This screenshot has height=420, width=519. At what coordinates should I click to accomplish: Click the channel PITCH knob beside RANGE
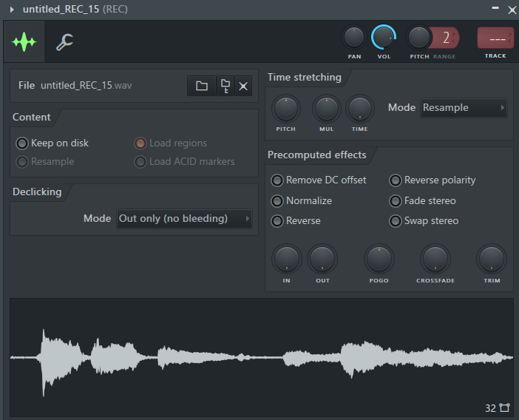tap(418, 38)
